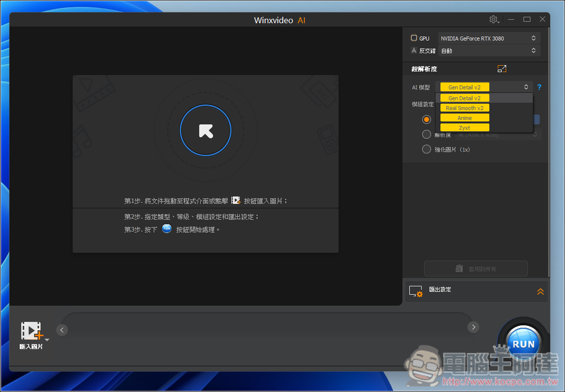Select Gen Detail v2 from the list
This screenshot has width=565, height=392.
[484, 98]
